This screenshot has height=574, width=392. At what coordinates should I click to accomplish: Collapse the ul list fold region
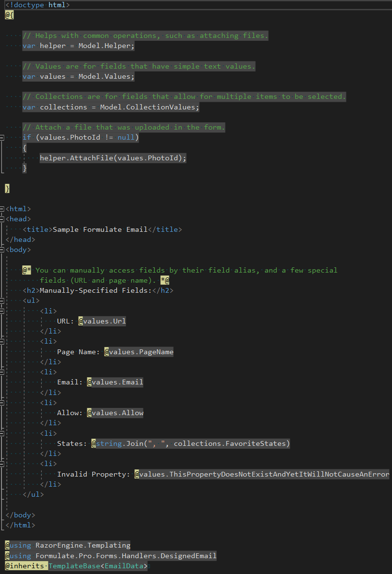pyautogui.click(x=2, y=300)
